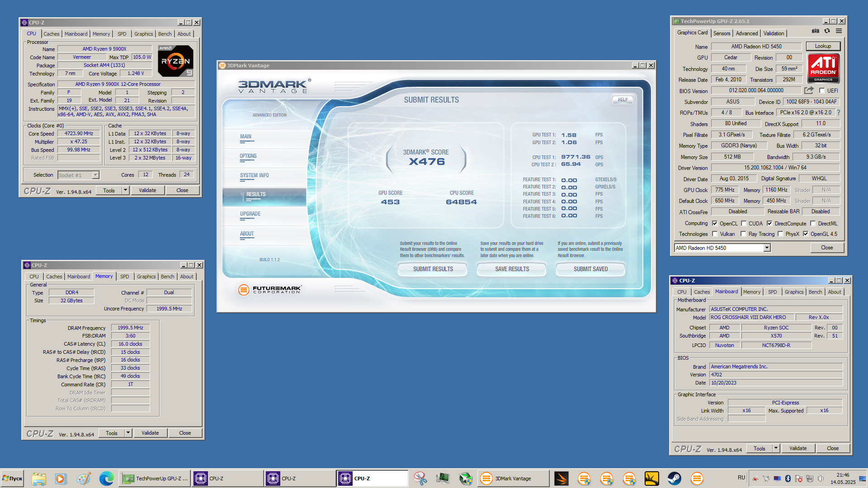
Task: Click the DRAM Frequency 1999.5 MHz value
Action: [x=130, y=328]
